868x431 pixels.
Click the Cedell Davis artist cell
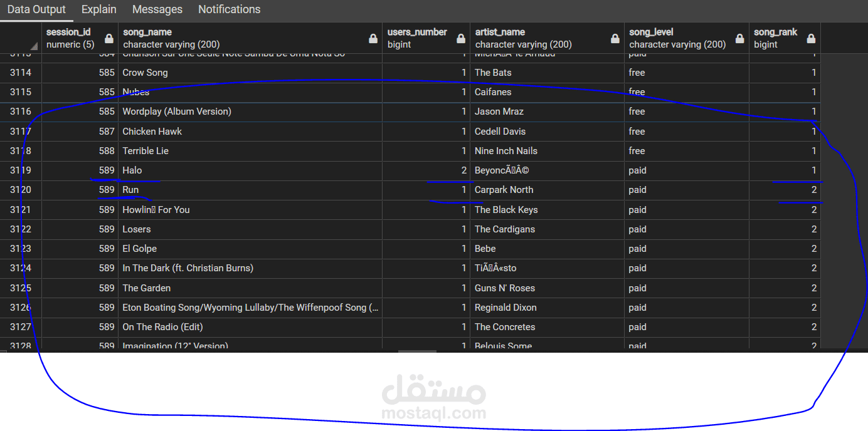click(x=547, y=132)
